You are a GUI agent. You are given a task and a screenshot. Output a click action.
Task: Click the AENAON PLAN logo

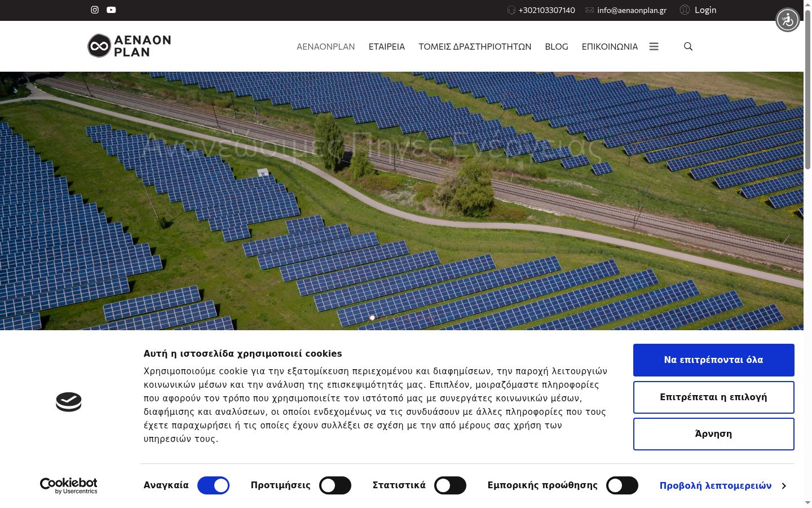(129, 46)
